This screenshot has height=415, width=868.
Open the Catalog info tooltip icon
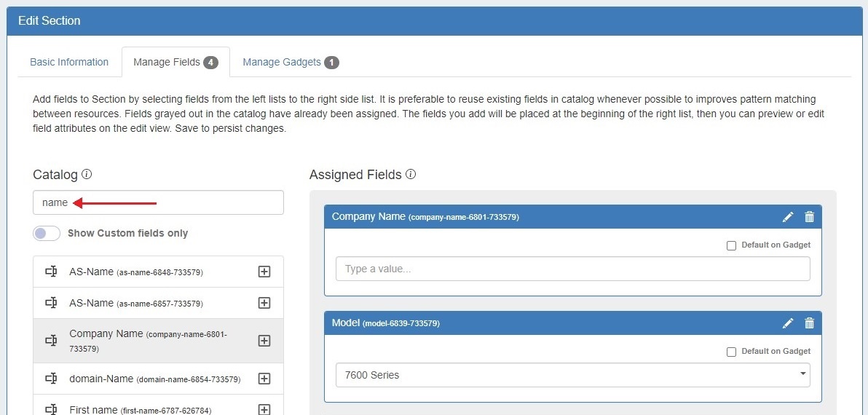pyautogui.click(x=87, y=175)
